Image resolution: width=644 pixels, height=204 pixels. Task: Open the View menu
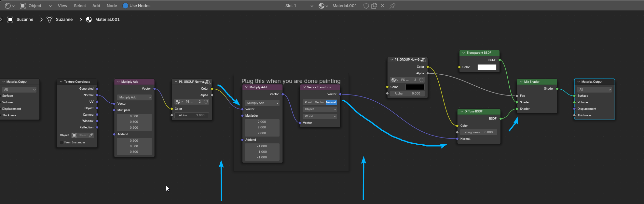(62, 6)
